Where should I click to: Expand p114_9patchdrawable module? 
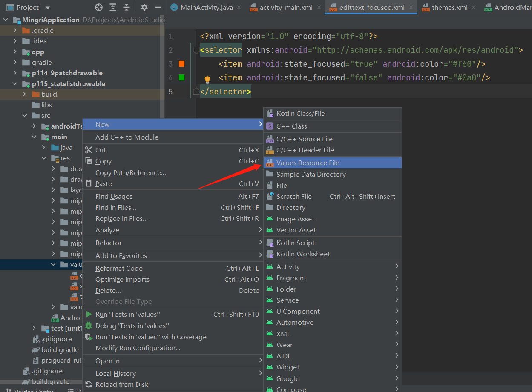click(15, 73)
